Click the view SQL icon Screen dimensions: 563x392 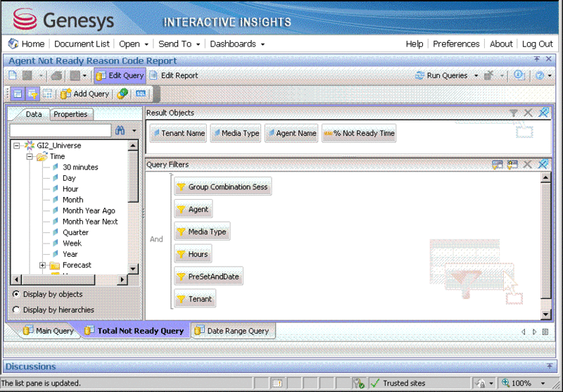141,94
